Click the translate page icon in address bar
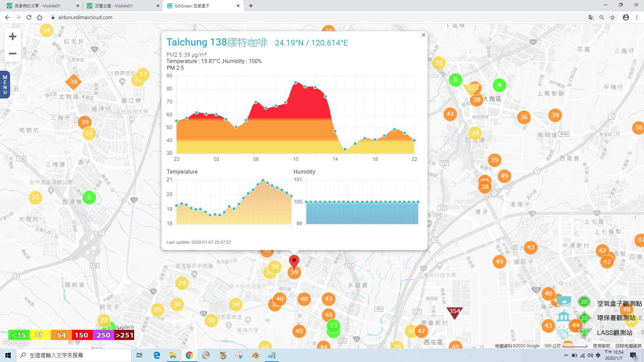The height and width of the screenshot is (362, 644). click(x=591, y=17)
